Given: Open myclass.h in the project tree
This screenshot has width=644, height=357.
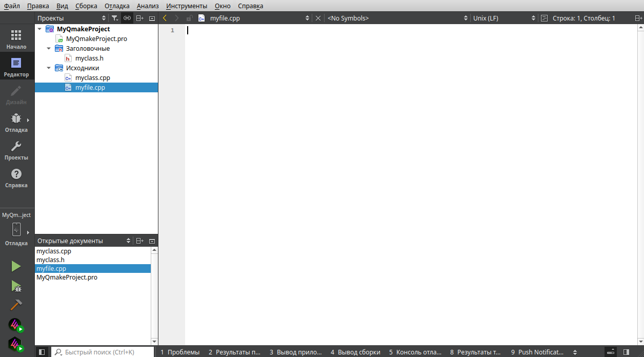Looking at the screenshot, I should coord(89,58).
